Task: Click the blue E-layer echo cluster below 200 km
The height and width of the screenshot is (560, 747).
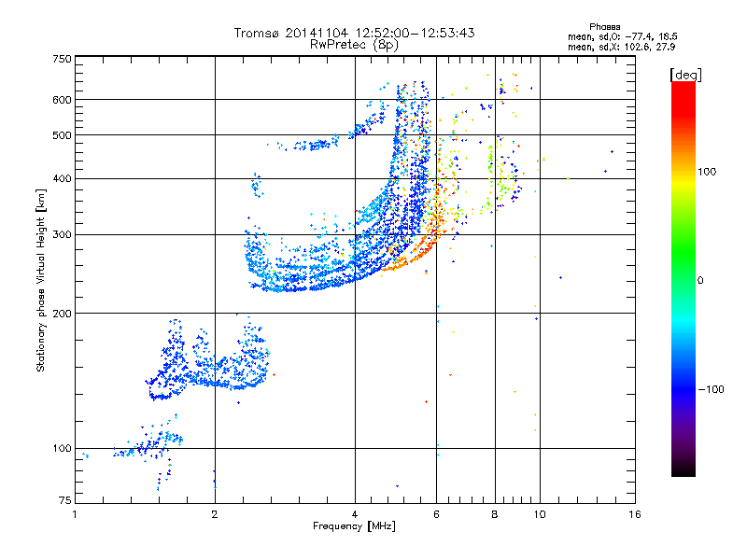Action: (x=207, y=367)
